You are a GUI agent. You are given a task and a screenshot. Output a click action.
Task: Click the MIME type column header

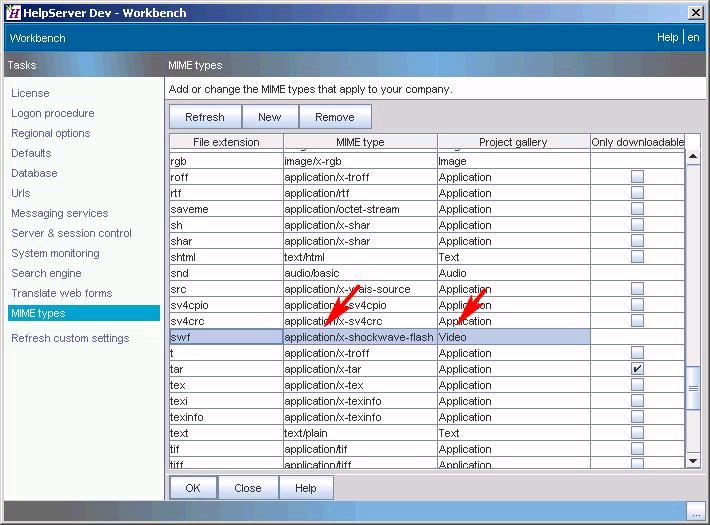(360, 142)
